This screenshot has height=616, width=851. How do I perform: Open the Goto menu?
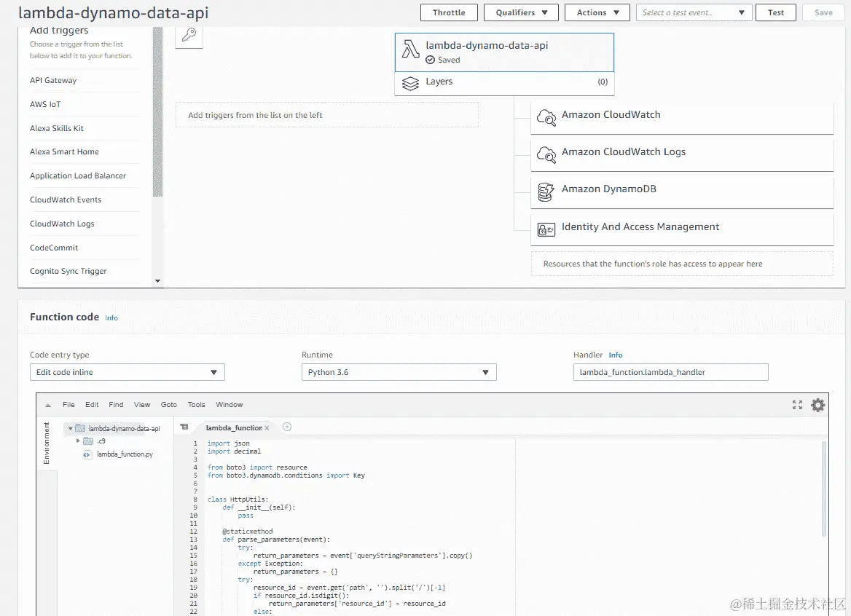(169, 405)
